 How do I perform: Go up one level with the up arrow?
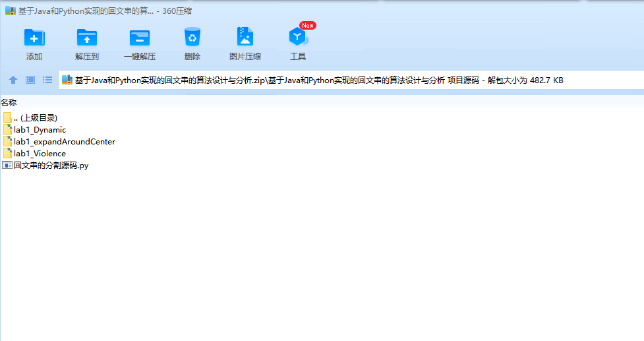[x=13, y=80]
